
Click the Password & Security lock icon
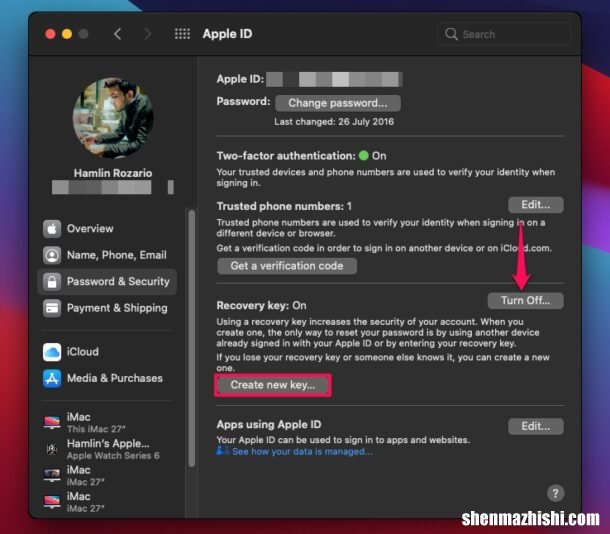click(x=52, y=282)
